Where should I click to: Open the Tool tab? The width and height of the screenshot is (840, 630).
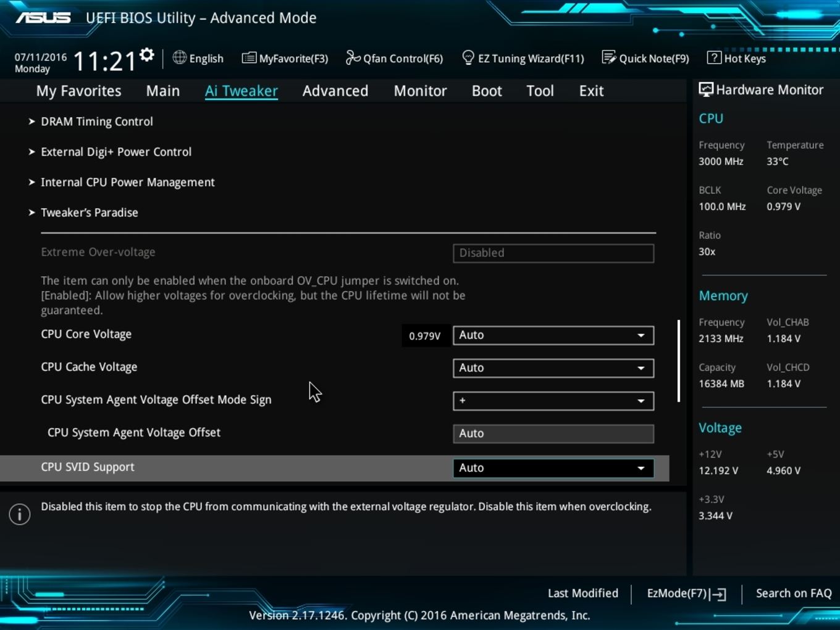coord(540,91)
